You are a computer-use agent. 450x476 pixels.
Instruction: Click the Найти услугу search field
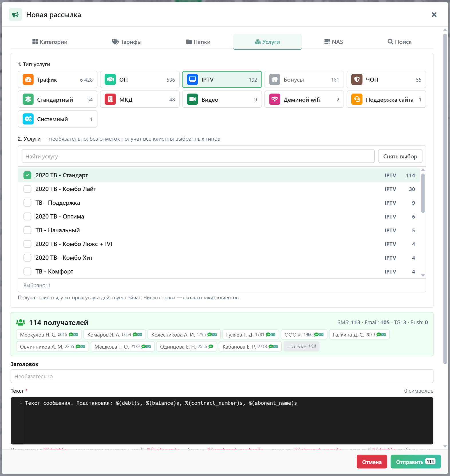[x=198, y=156]
